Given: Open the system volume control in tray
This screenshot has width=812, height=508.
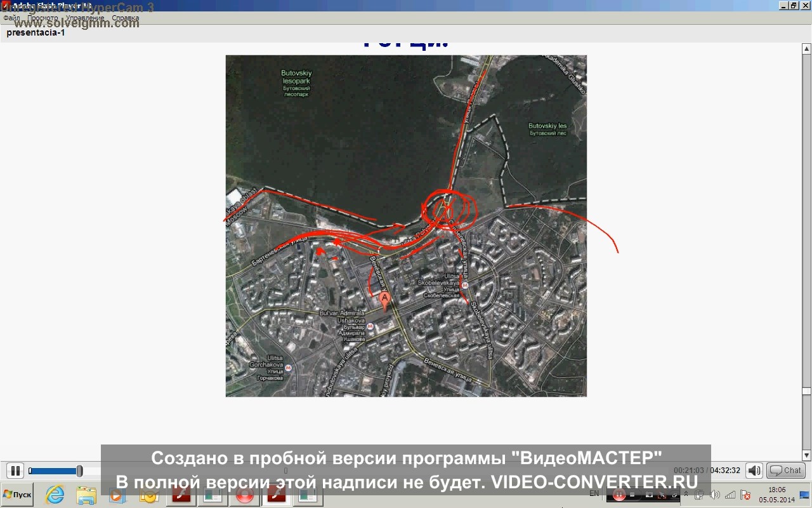Looking at the screenshot, I should click(715, 495).
